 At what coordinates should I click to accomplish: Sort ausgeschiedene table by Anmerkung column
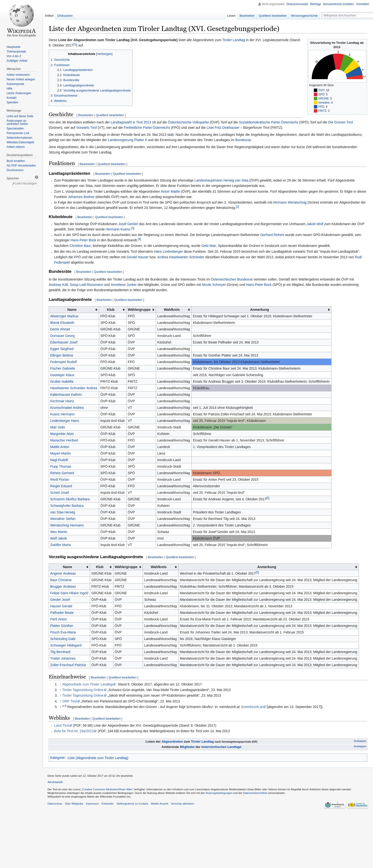(269, 567)
